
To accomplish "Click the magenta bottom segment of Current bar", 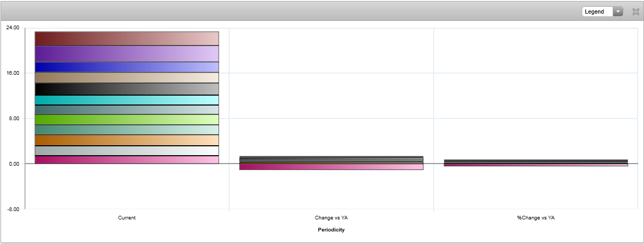I will pyautogui.click(x=127, y=160).
